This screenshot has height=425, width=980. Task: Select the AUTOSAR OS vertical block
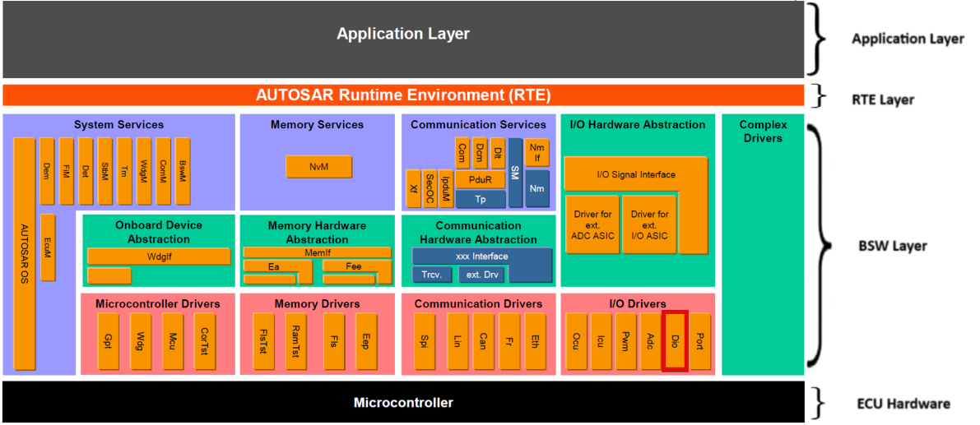coord(25,253)
